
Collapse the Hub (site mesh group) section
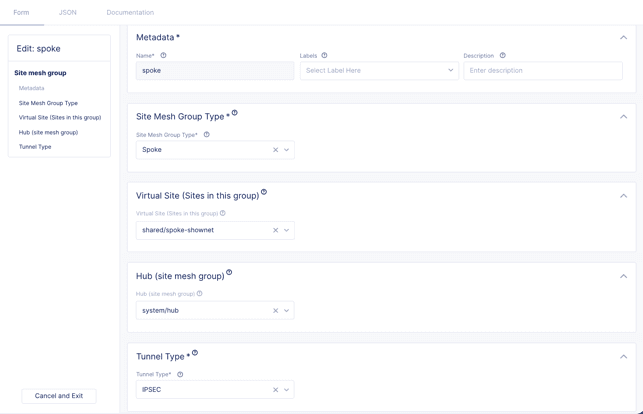(x=623, y=276)
